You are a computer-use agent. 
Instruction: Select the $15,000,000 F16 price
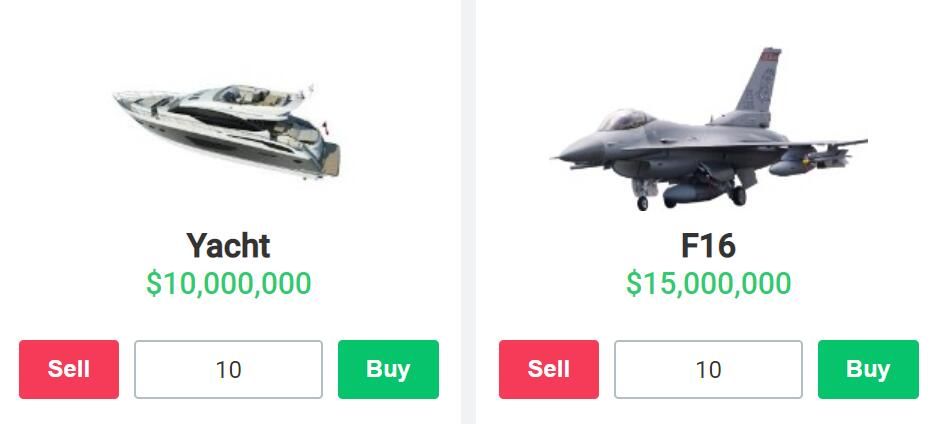(x=708, y=283)
